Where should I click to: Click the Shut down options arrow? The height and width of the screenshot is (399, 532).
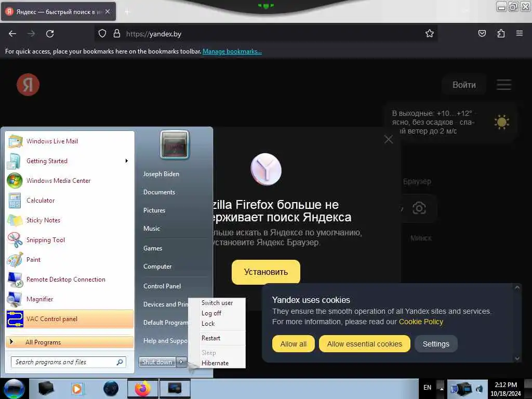[x=181, y=362]
